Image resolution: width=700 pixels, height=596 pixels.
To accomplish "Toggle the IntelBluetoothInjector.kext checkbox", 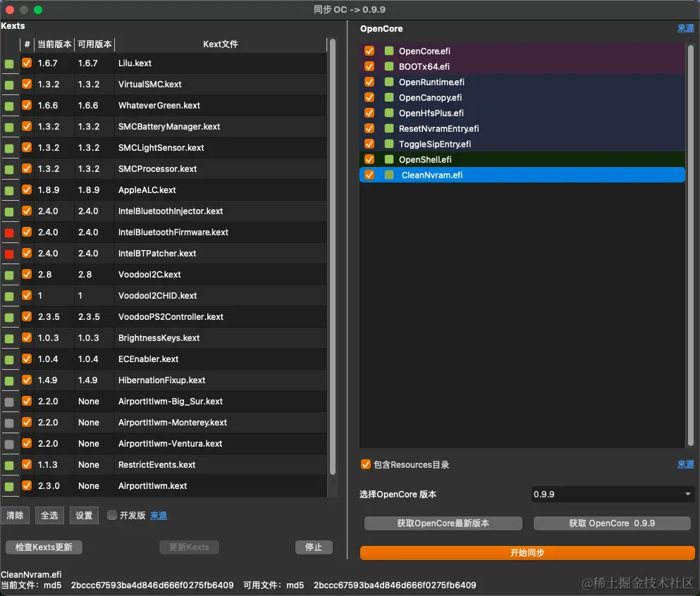I will pyautogui.click(x=27, y=211).
